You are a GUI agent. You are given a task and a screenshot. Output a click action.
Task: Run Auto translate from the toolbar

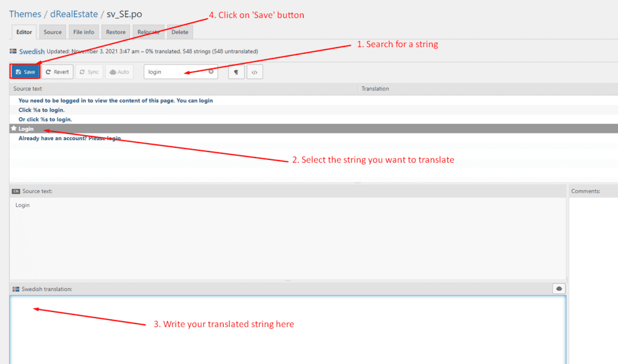(x=119, y=72)
